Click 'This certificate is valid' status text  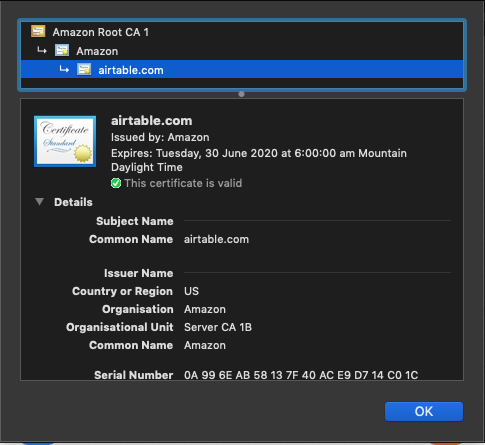[183, 183]
